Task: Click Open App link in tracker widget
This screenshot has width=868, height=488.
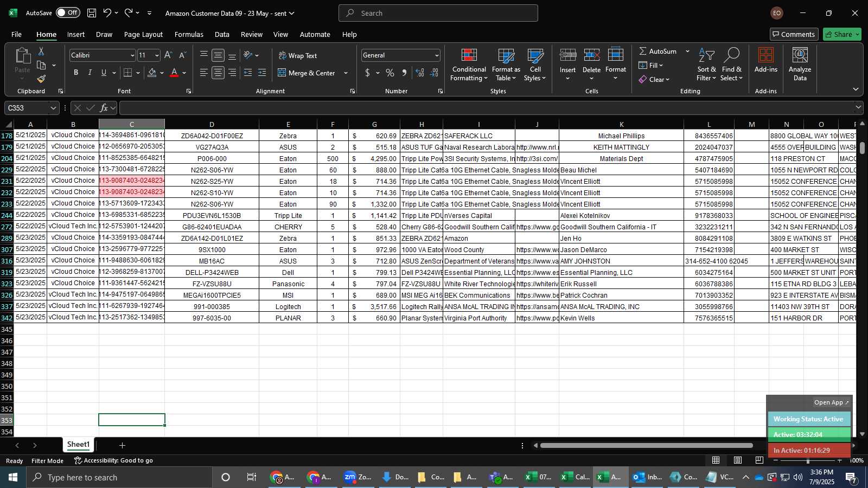Action: tap(831, 402)
